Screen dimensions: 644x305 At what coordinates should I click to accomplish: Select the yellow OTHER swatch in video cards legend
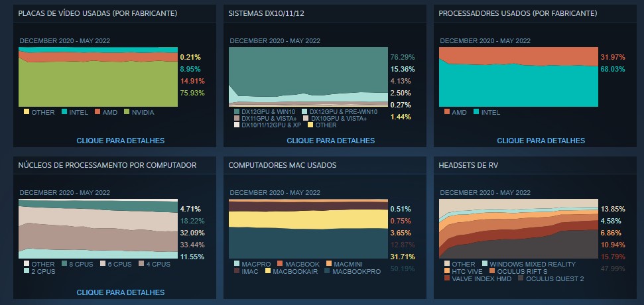[26, 112]
